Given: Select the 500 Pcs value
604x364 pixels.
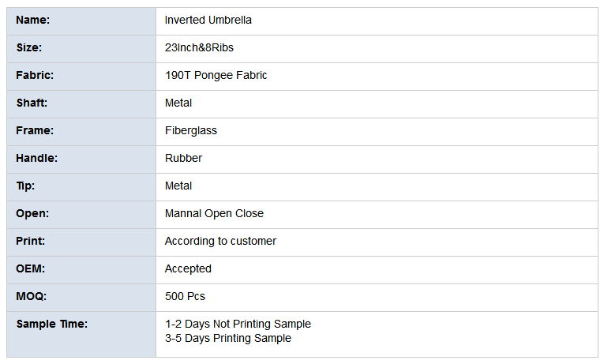Looking at the screenshot, I should click(185, 296).
